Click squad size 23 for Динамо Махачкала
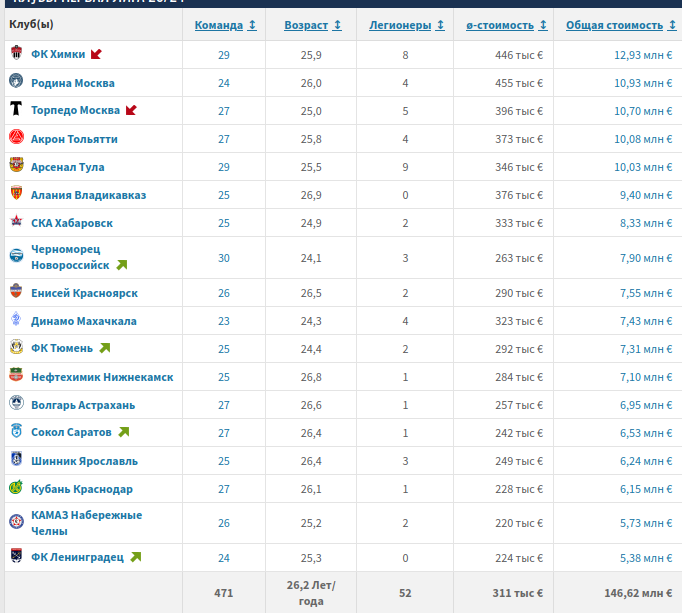This screenshot has width=682, height=613. (x=224, y=321)
